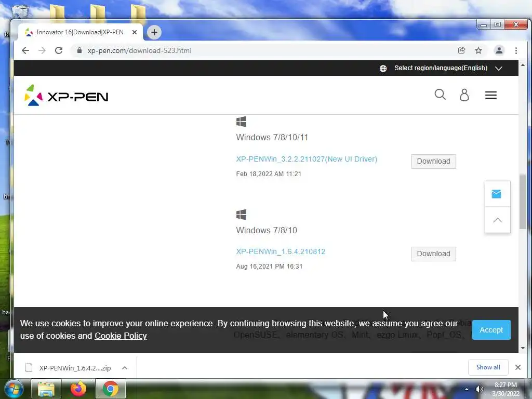Close the Innovator 16 Download tab
Viewport: 532px width, 399px height.
coord(135,32)
